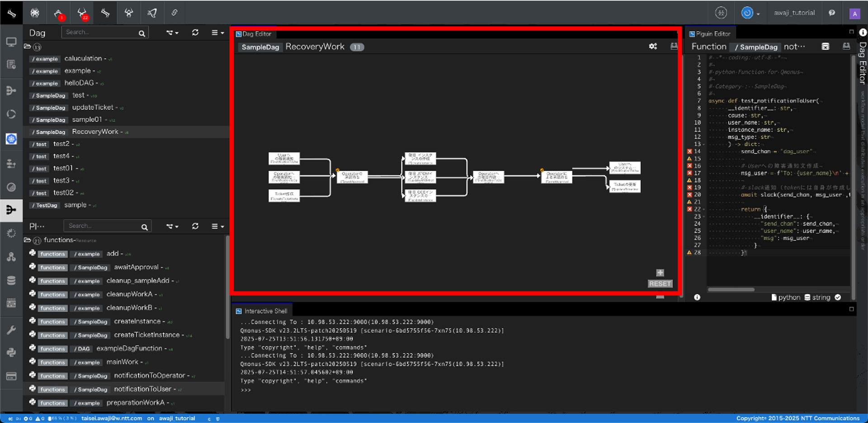Image resolution: width=868 pixels, height=423 pixels.
Task: Open the blue timer icon dropdown arrow
Action: pos(758,14)
